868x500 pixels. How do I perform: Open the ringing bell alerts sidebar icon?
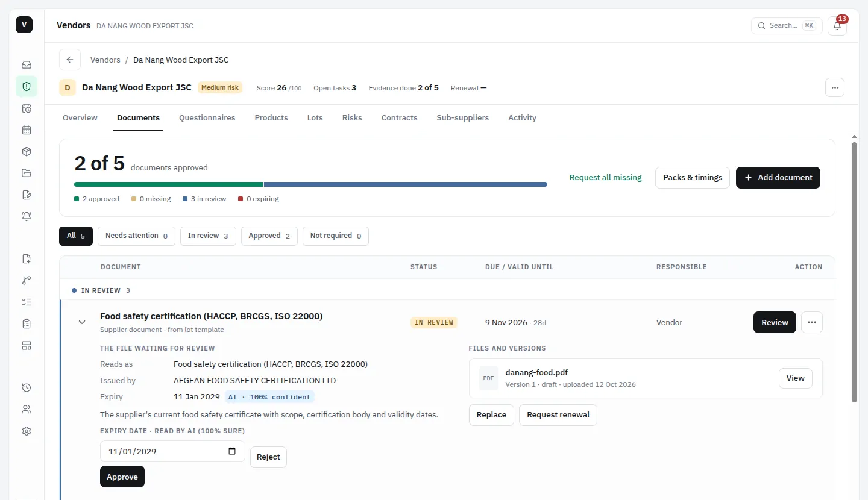[x=27, y=216]
